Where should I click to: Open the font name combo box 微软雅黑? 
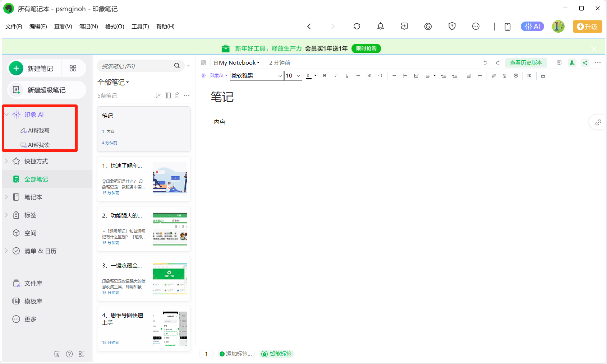[257, 76]
